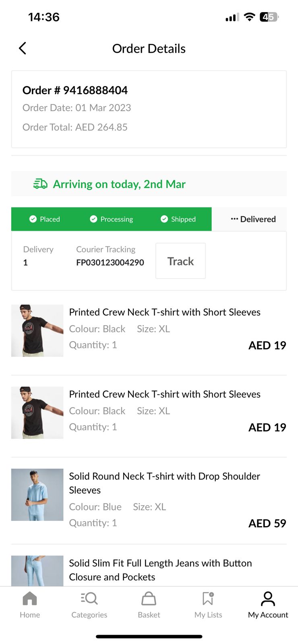Screen dimensions: 298x644
Task: Tap the delivery truck icon
Action: click(x=40, y=184)
